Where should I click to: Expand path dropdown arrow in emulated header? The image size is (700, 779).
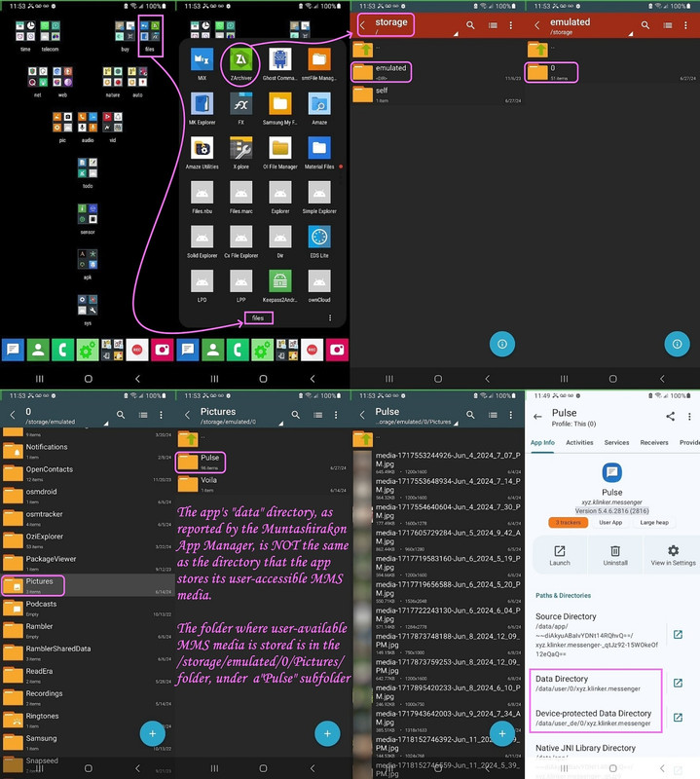(631, 34)
